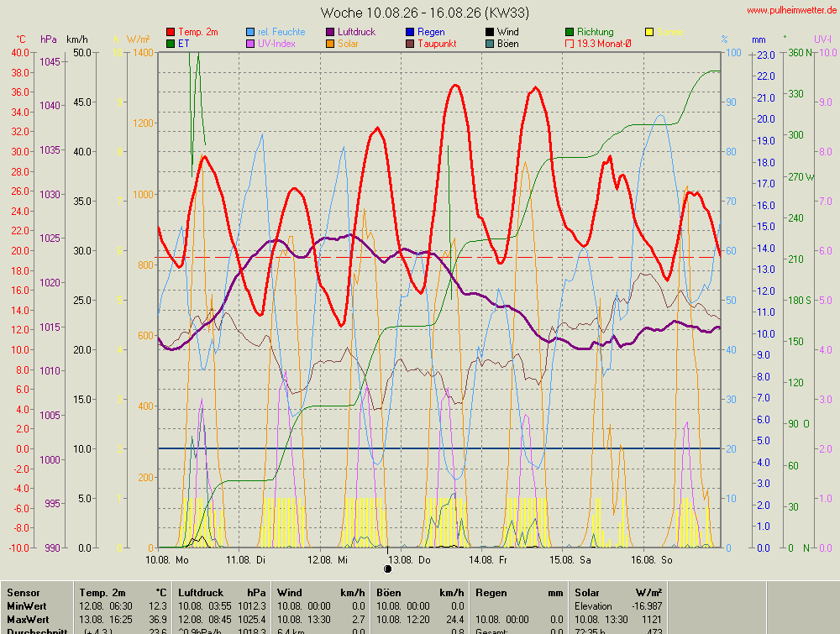Image resolution: width=840 pixels, height=634 pixels.
Task: Click the 'MaxWert' row label
Action: pos(28,620)
